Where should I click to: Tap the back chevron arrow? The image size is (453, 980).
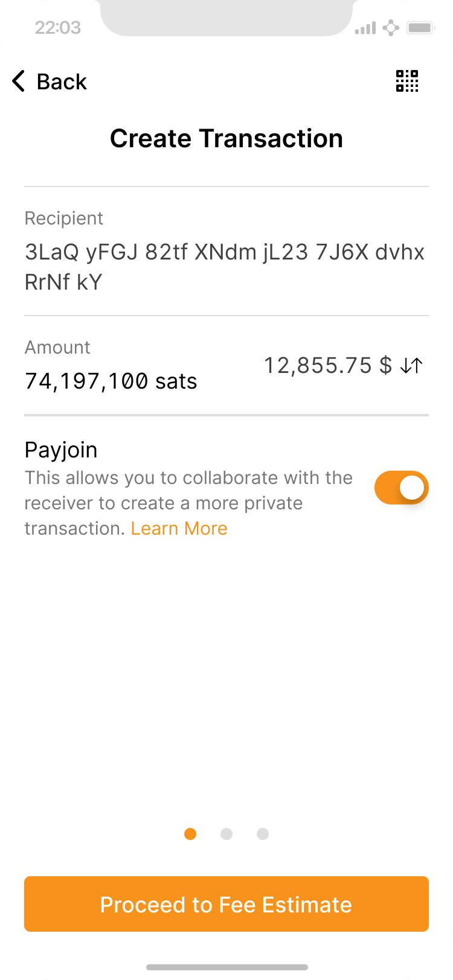pyautogui.click(x=19, y=81)
